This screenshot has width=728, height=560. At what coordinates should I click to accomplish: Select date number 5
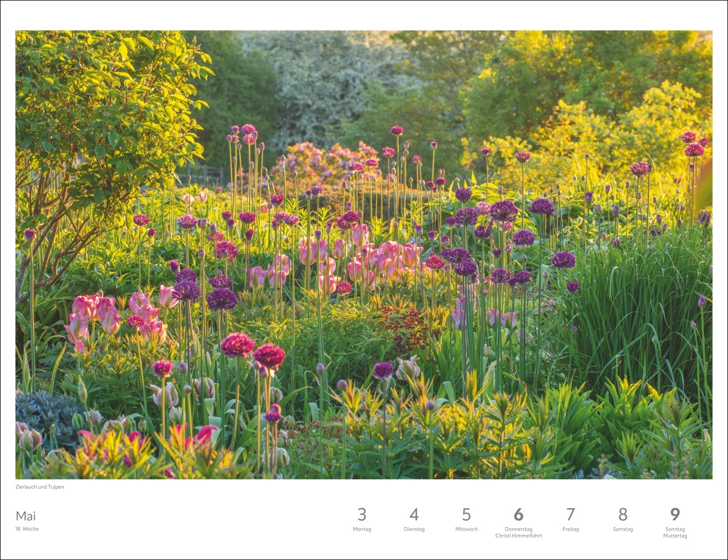(x=466, y=515)
